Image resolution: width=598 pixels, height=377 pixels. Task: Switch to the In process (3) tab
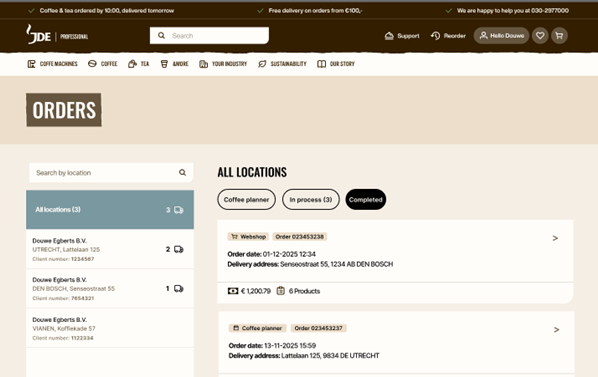pos(310,199)
